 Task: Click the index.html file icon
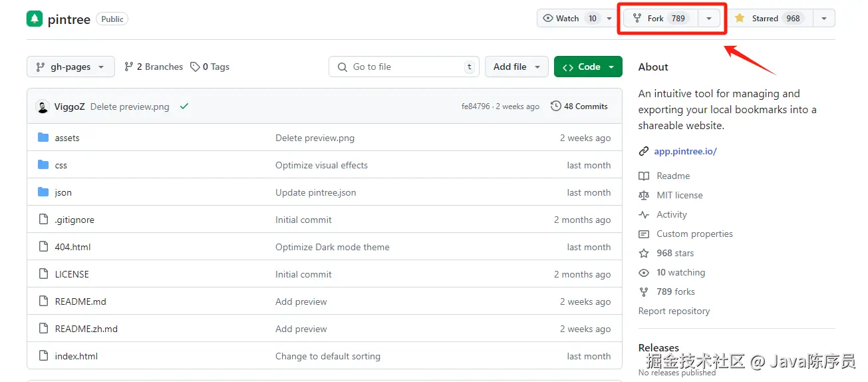coord(43,356)
